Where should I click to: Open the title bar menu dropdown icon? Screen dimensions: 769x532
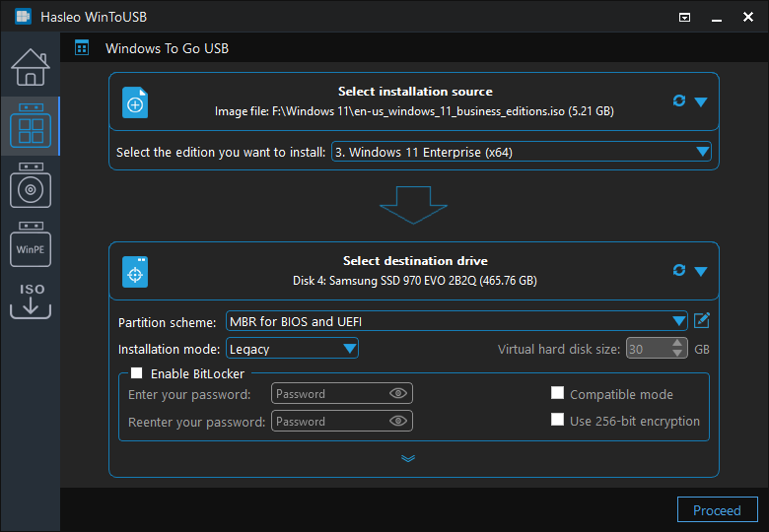click(684, 18)
